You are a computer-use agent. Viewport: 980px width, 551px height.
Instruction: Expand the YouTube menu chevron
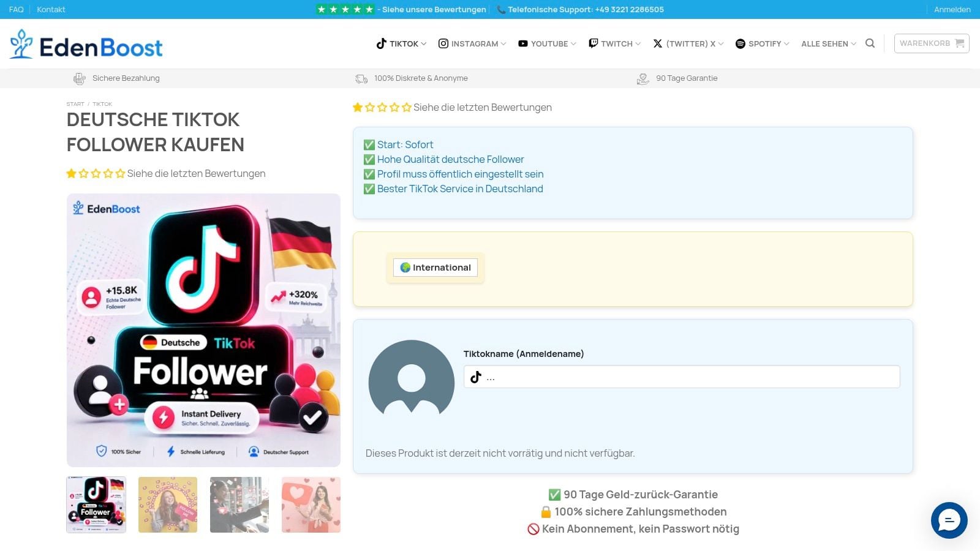(x=573, y=43)
